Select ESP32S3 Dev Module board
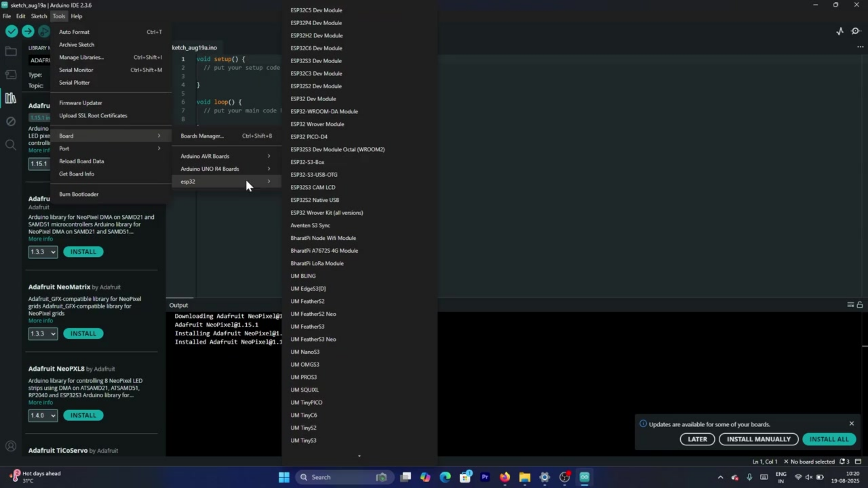This screenshot has height=488, width=868. (x=359, y=61)
